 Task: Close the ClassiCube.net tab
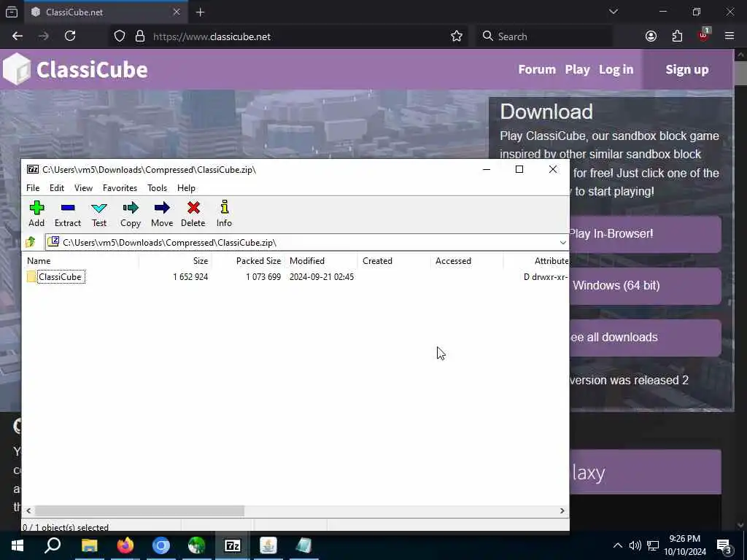[x=177, y=12]
